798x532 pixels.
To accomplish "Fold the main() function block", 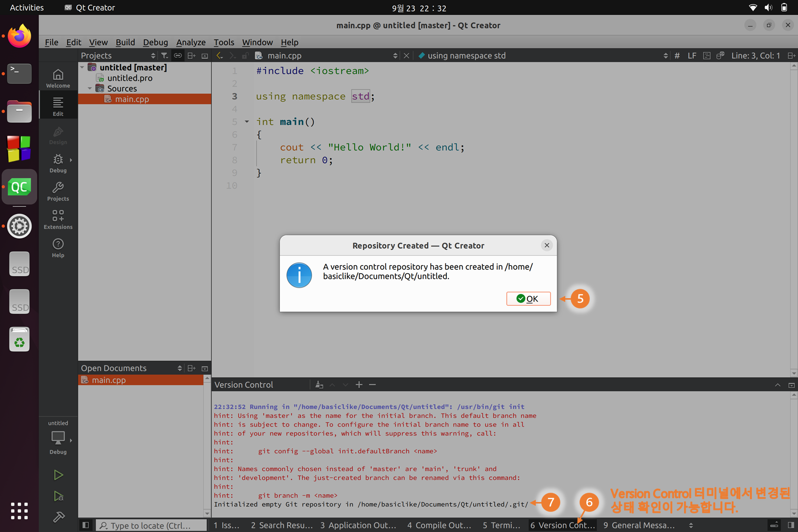I will coord(247,121).
